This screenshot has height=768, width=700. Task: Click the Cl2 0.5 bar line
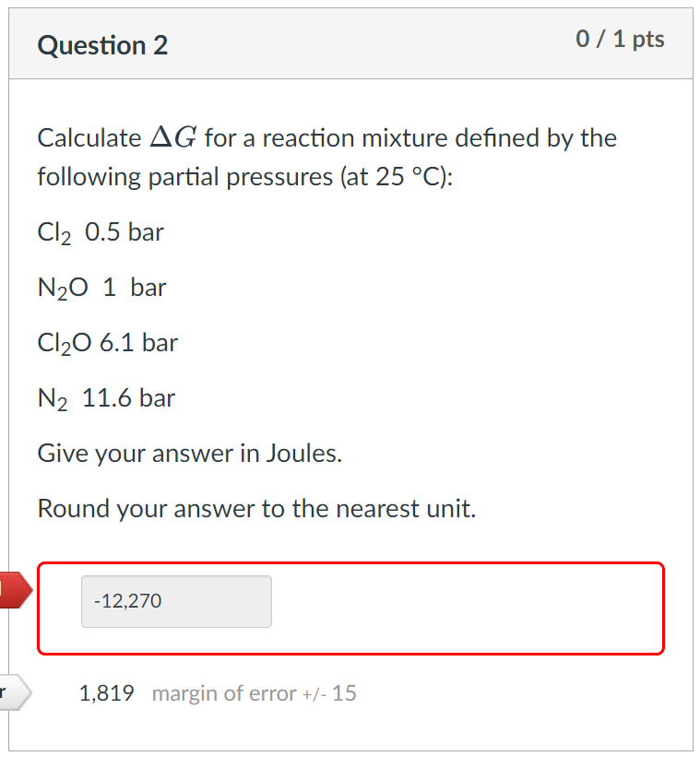point(100,232)
